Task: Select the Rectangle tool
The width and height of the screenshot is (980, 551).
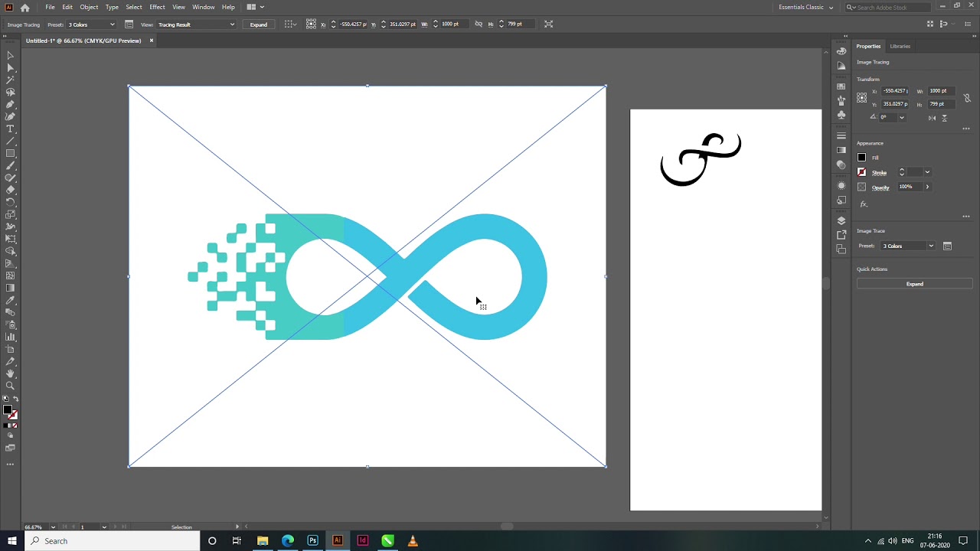Action: point(10,153)
